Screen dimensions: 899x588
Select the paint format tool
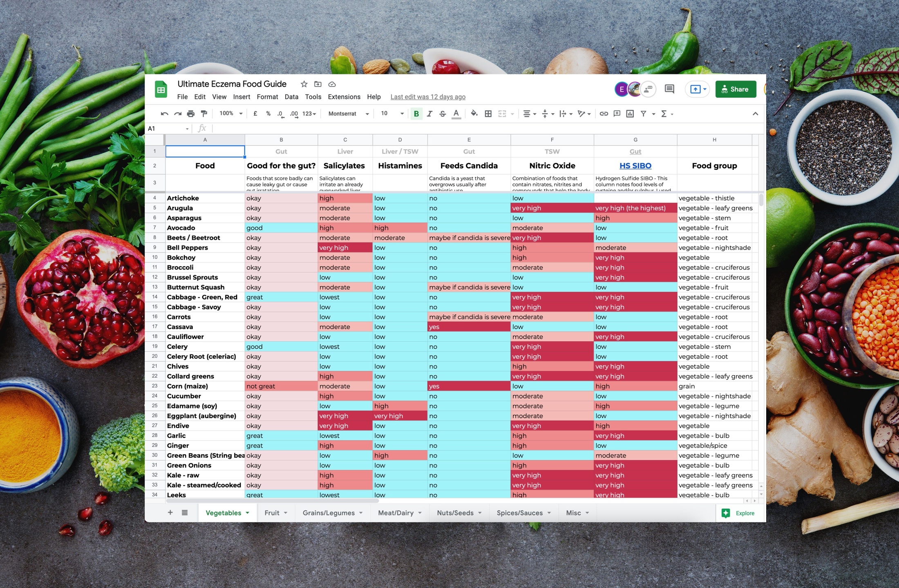(x=204, y=114)
